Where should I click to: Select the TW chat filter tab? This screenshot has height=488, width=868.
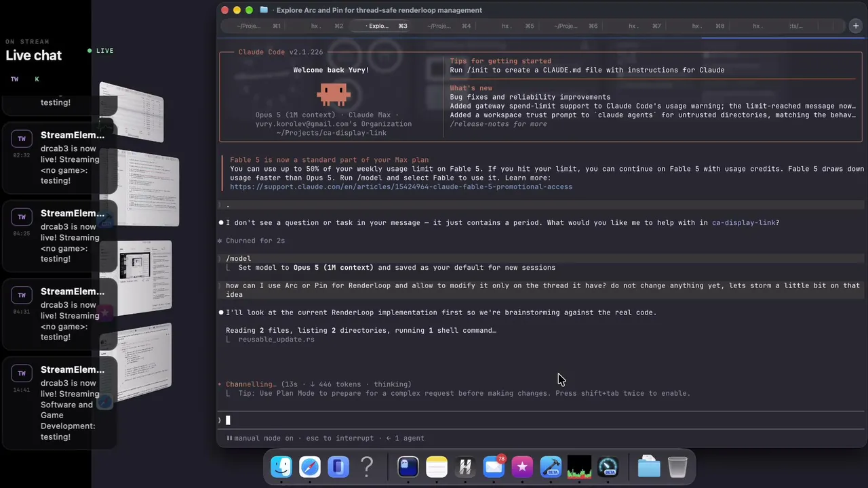tap(15, 79)
